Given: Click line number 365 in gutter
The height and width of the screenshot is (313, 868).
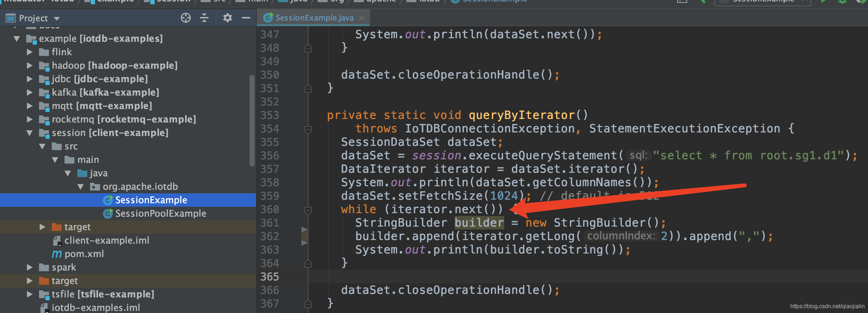Looking at the screenshot, I should point(270,277).
